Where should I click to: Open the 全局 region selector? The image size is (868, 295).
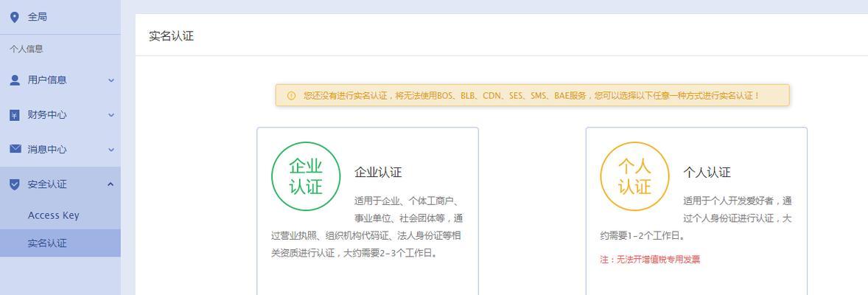[x=60, y=17]
